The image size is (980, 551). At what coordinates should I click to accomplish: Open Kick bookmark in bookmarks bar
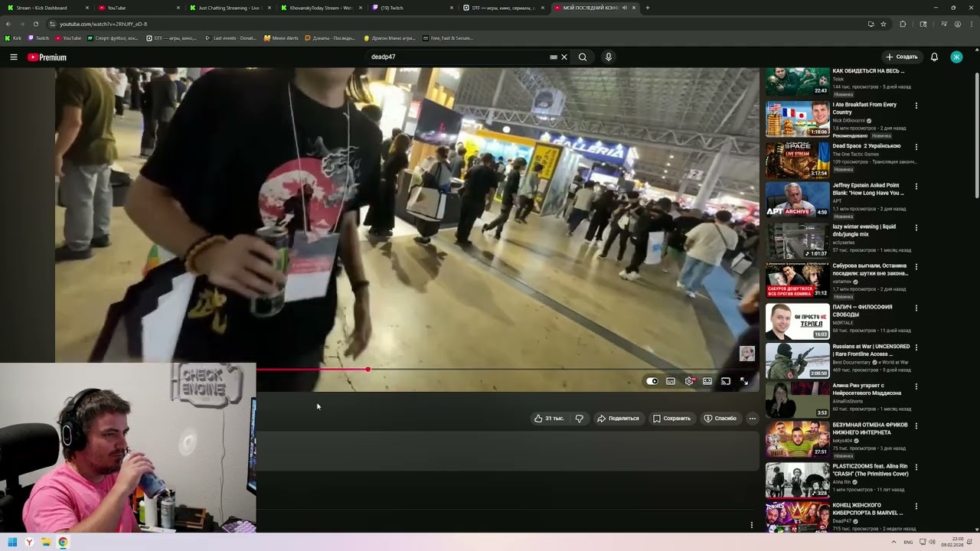click(x=13, y=37)
